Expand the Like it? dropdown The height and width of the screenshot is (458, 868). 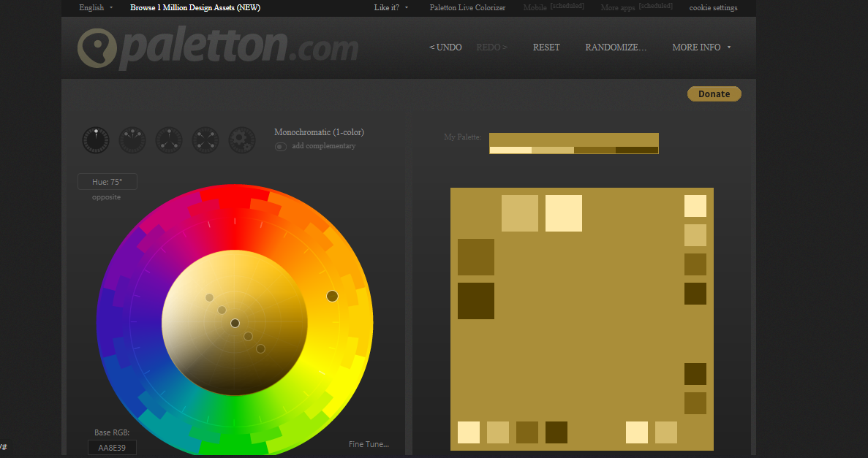[390, 8]
